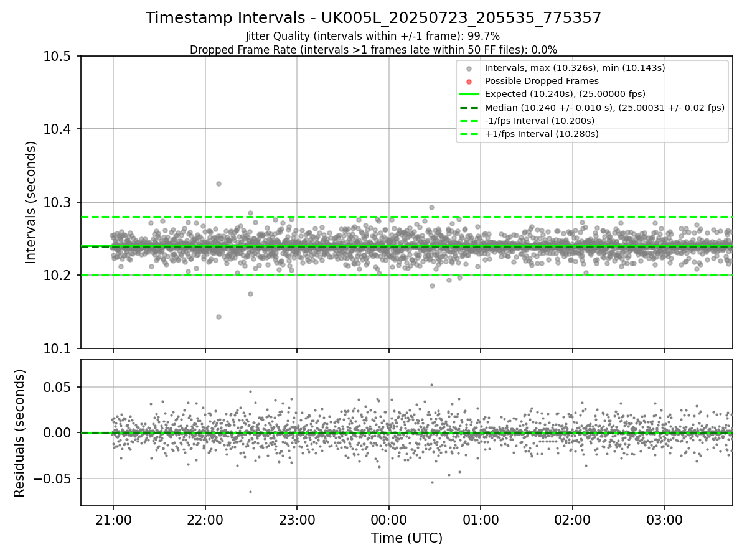Click the 'Jitter Quality' 99.7% subtitle line

pos(373,37)
